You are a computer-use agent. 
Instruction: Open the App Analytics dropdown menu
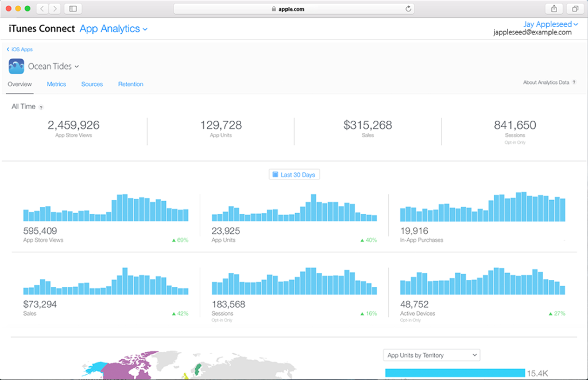pyautogui.click(x=114, y=29)
